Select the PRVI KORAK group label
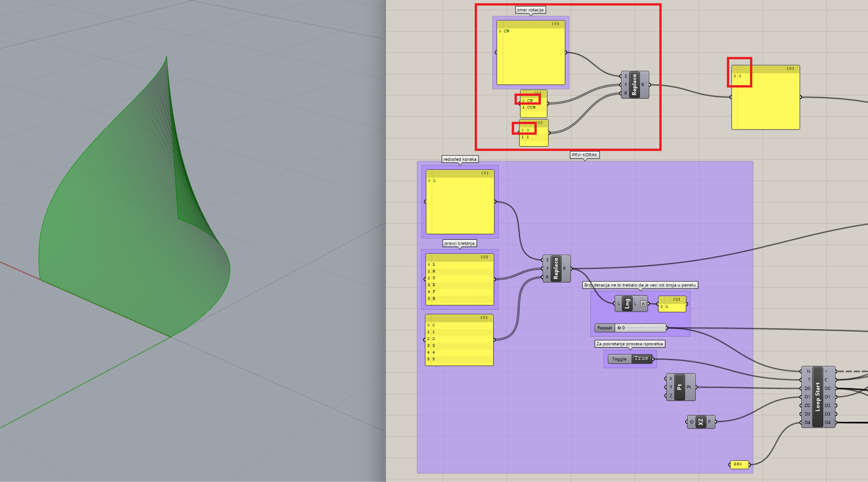The image size is (868, 482). pyautogui.click(x=584, y=155)
